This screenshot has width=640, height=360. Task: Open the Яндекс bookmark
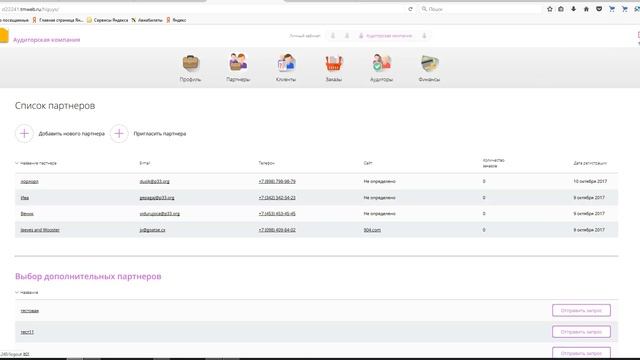pos(176,20)
